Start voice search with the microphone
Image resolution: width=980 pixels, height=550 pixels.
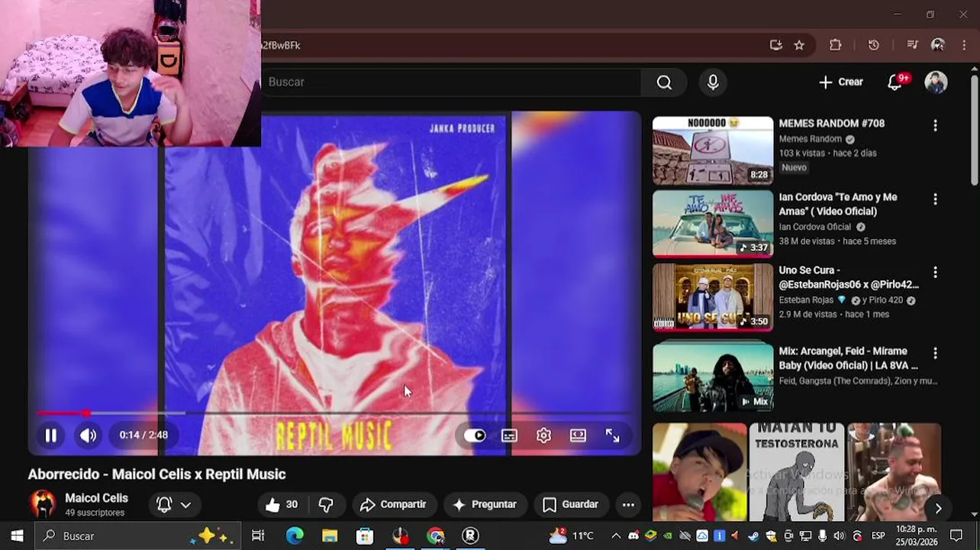[713, 82]
